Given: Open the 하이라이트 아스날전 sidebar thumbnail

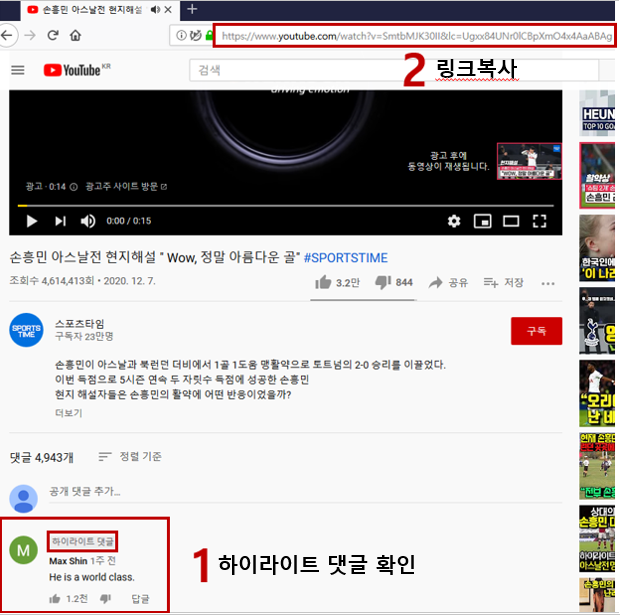Looking at the screenshot, I should pyautogui.click(x=597, y=538).
